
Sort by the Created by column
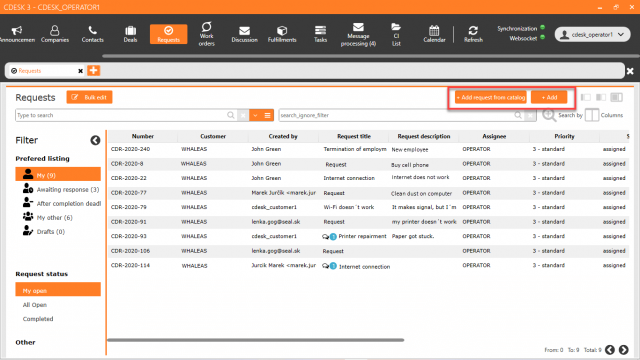tap(283, 136)
